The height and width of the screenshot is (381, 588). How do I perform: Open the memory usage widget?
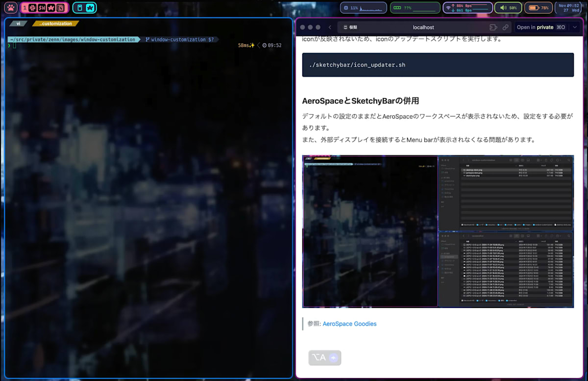click(415, 8)
